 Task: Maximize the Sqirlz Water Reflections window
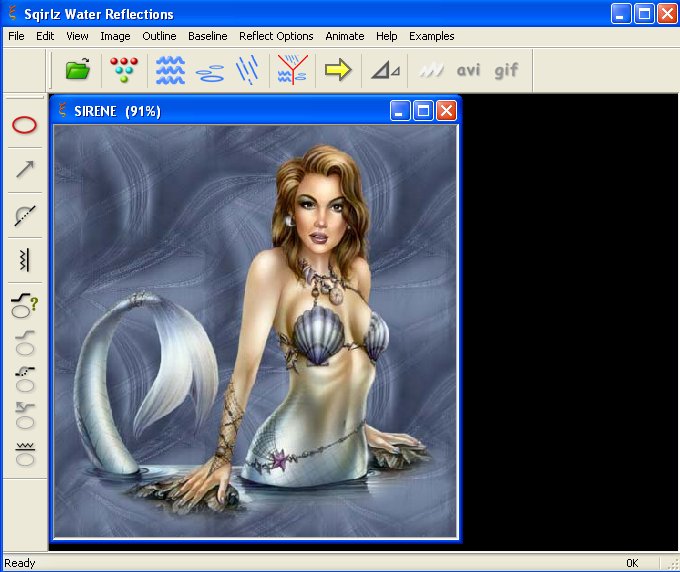[x=644, y=14]
